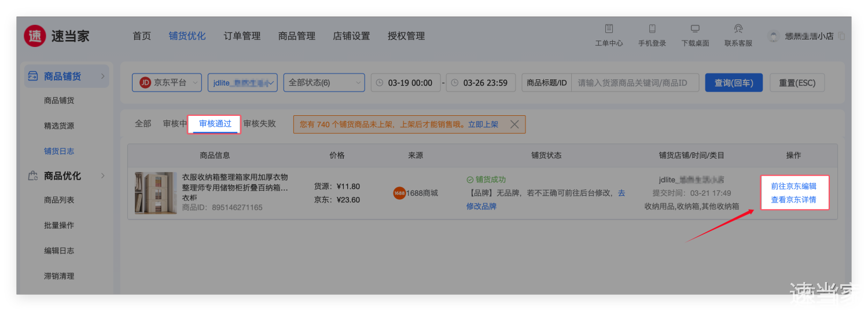This screenshot has height=311, width=868.
Task: Click the copy icon beside shop name
Action: [841, 36]
